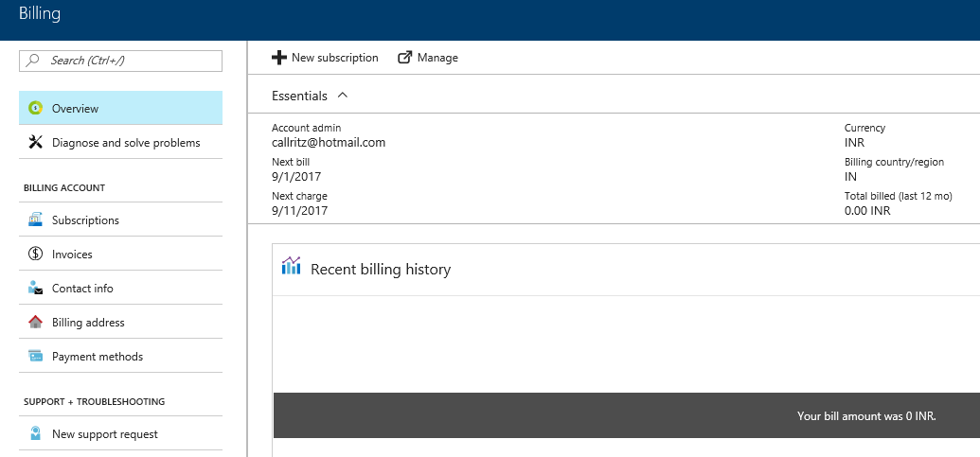Click the Contact info person-envelope icon
The image size is (980, 457).
coord(36,288)
